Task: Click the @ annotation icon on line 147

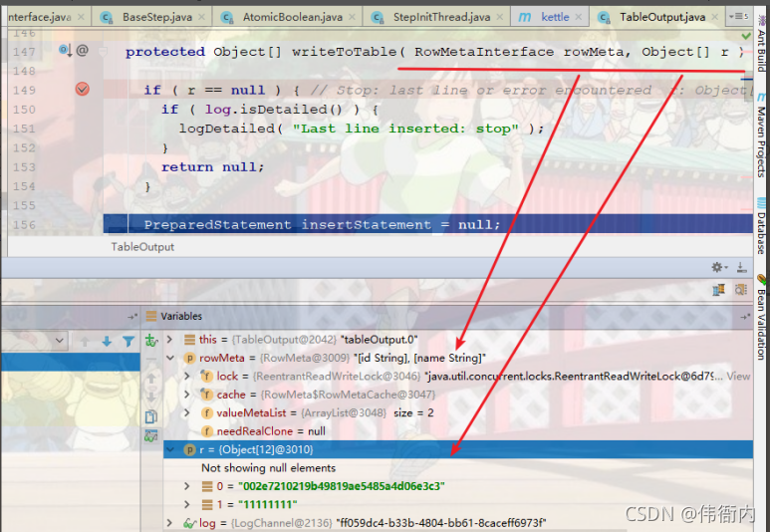Action: point(83,50)
